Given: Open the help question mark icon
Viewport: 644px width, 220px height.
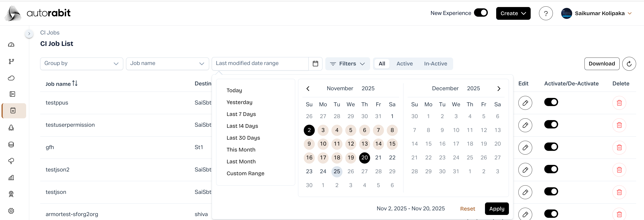Looking at the screenshot, I should pos(546,13).
